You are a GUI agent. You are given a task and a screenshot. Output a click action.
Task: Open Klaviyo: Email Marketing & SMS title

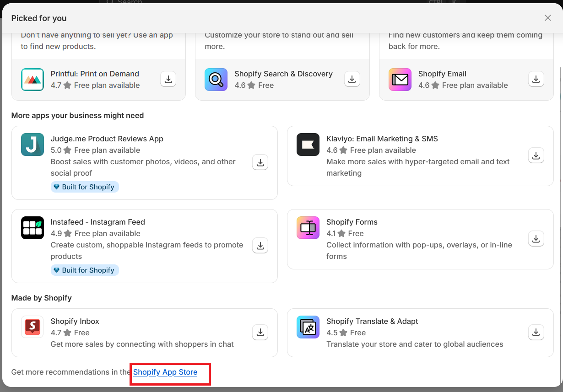pyautogui.click(x=382, y=139)
